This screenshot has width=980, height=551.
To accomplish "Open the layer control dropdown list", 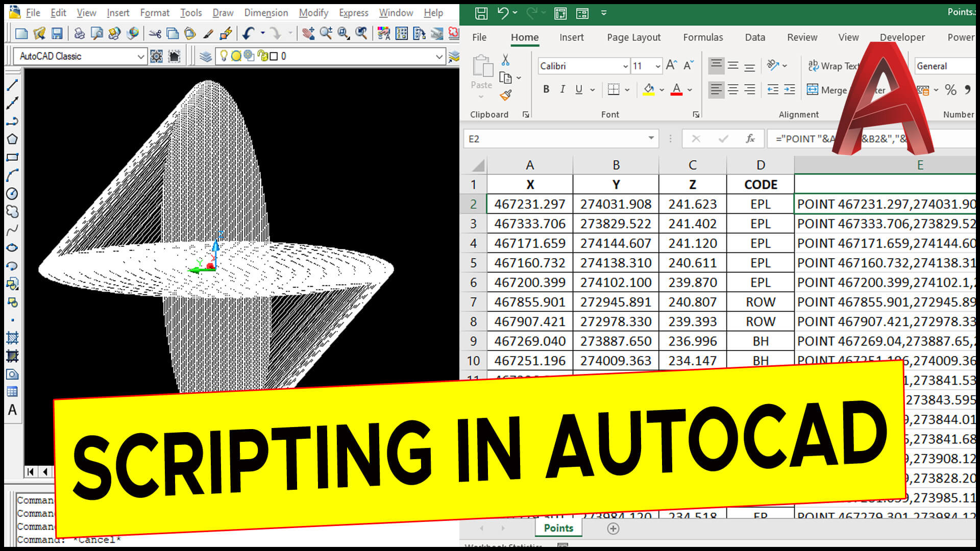I will [439, 56].
